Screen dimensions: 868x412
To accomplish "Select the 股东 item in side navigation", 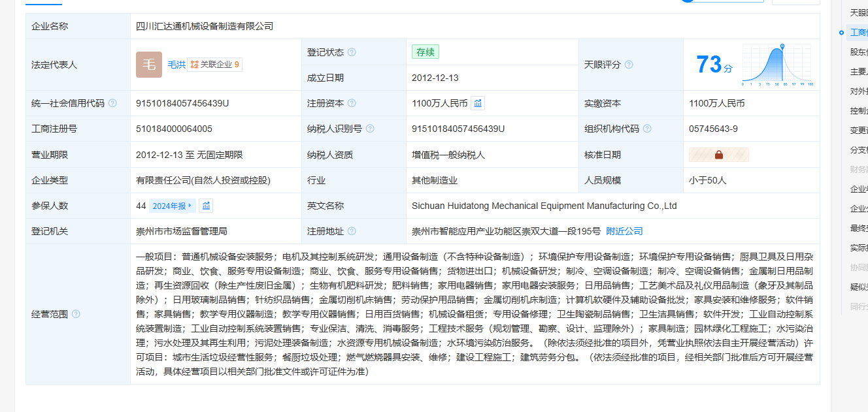I will click(858, 52).
